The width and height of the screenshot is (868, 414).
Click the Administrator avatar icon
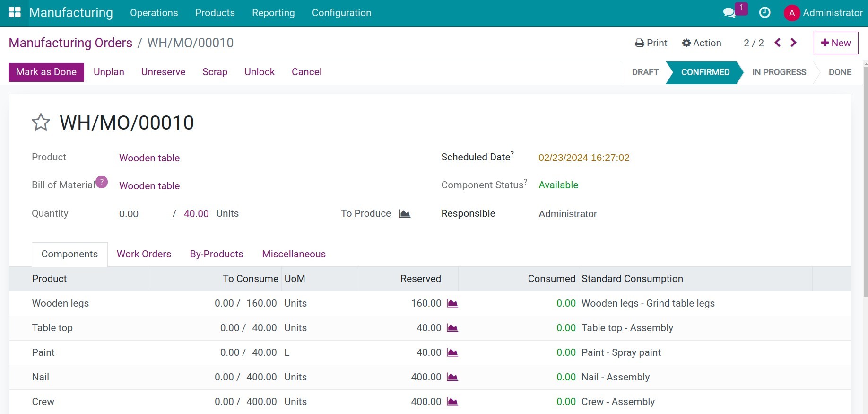[x=791, y=13]
